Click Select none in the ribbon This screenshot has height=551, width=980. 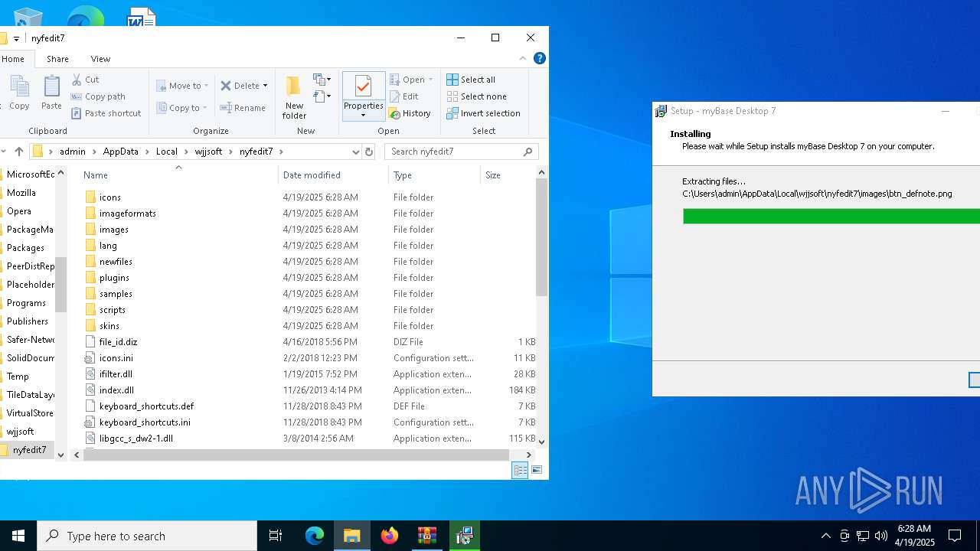[476, 96]
